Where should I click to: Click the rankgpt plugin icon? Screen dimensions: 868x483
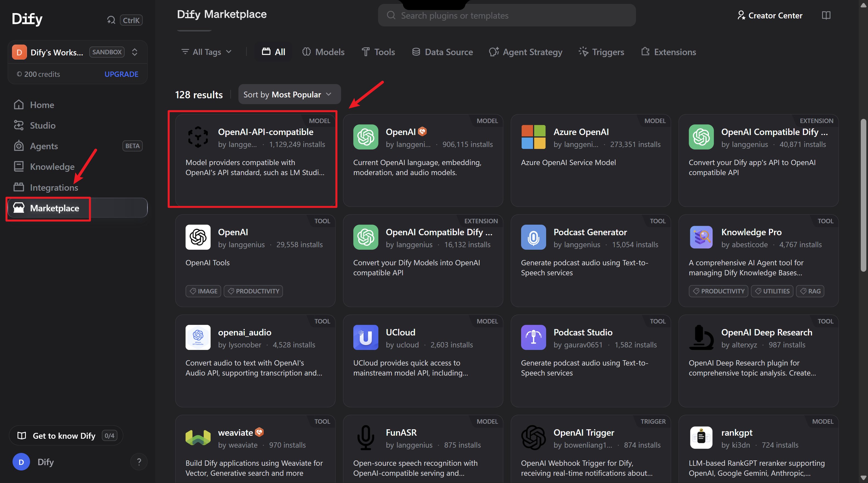(701, 437)
